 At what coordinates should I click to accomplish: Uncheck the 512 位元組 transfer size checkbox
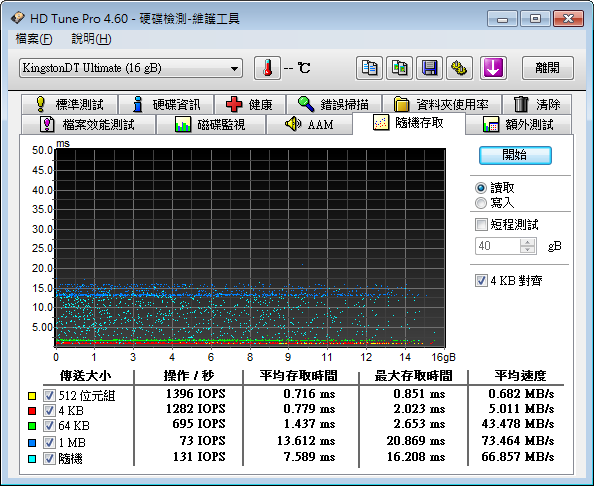point(49,395)
